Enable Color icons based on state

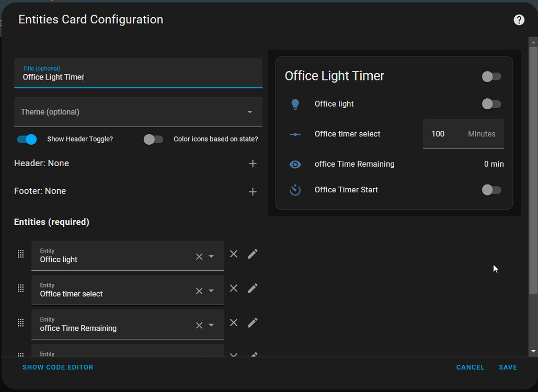[x=153, y=139]
